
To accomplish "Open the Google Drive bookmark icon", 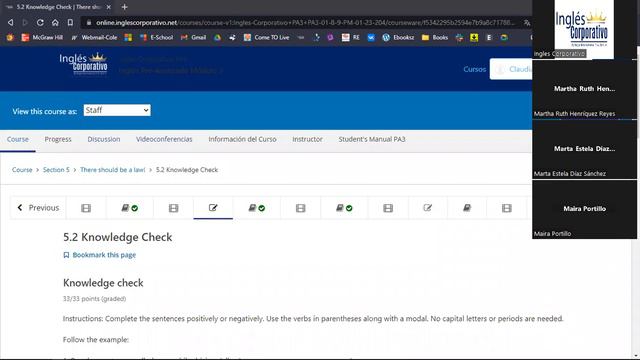I will pos(218,37).
